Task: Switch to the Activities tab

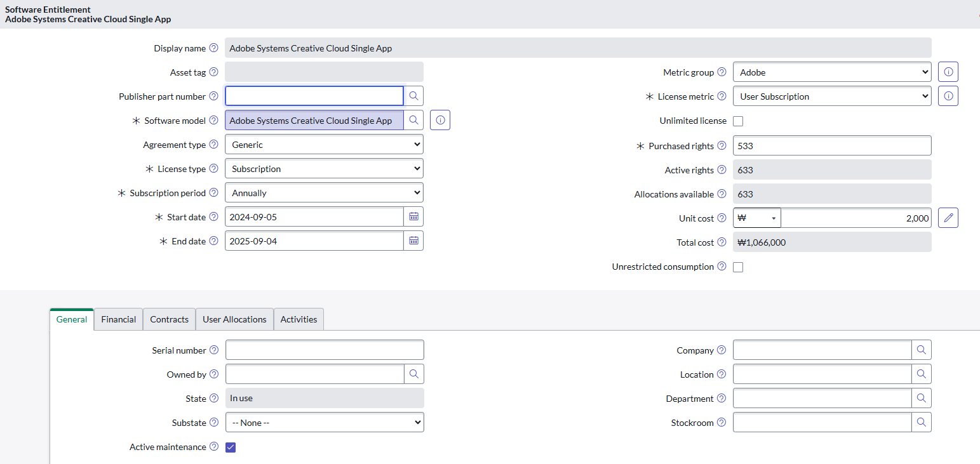Action: 299,319
